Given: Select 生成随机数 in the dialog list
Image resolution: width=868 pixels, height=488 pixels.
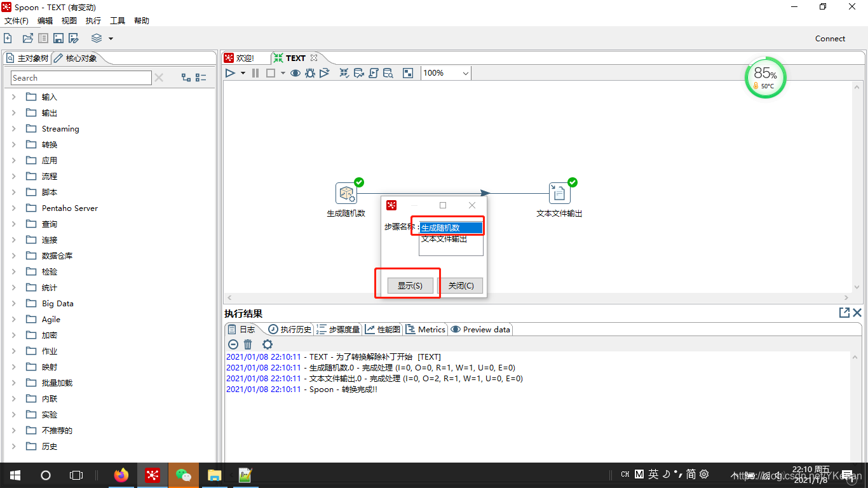Looking at the screenshot, I should (x=451, y=227).
